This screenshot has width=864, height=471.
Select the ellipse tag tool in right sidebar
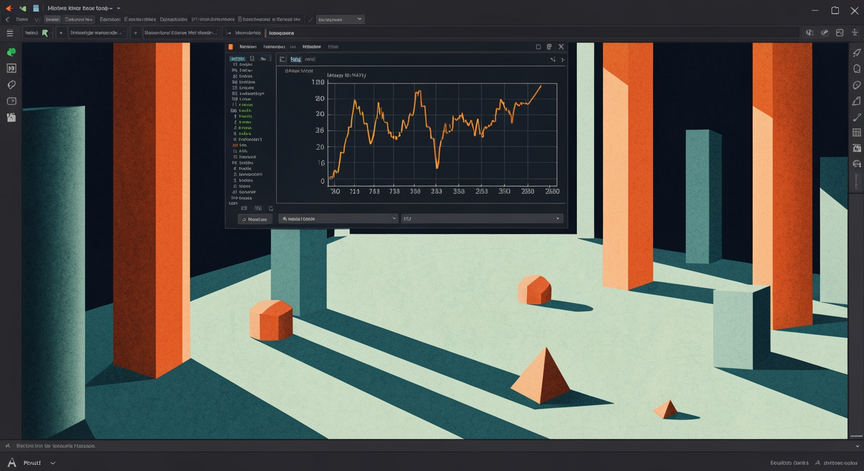point(856,85)
